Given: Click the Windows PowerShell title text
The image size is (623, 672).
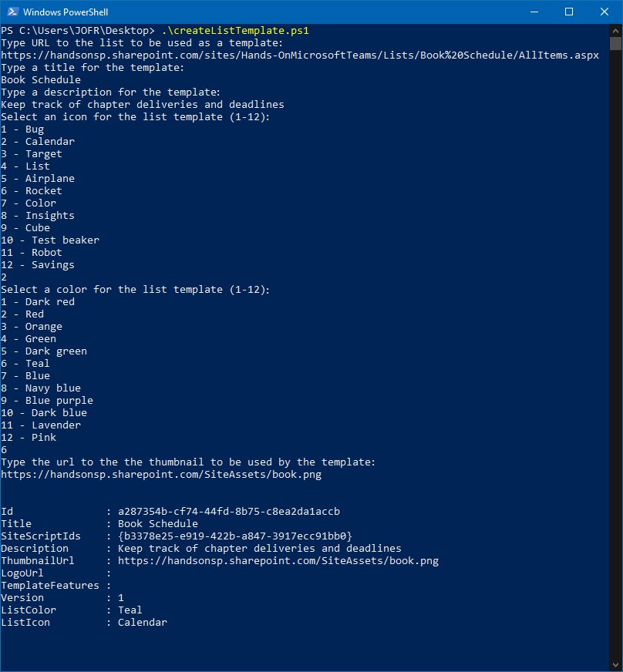Looking at the screenshot, I should coord(66,12).
